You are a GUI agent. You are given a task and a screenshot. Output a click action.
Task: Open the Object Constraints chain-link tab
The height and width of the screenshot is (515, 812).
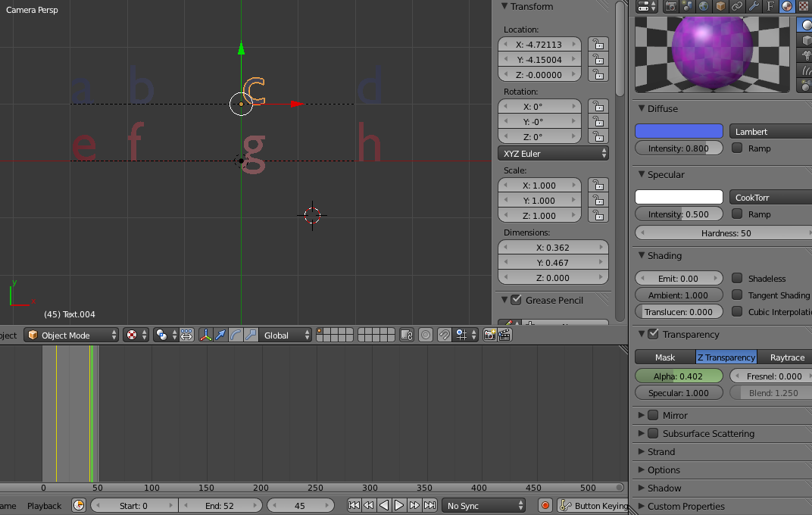tap(737, 6)
